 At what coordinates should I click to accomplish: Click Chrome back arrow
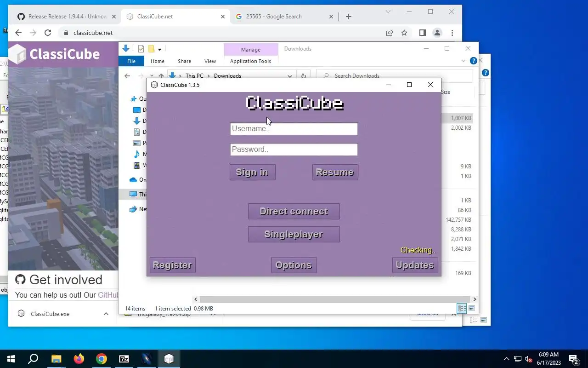(18, 33)
